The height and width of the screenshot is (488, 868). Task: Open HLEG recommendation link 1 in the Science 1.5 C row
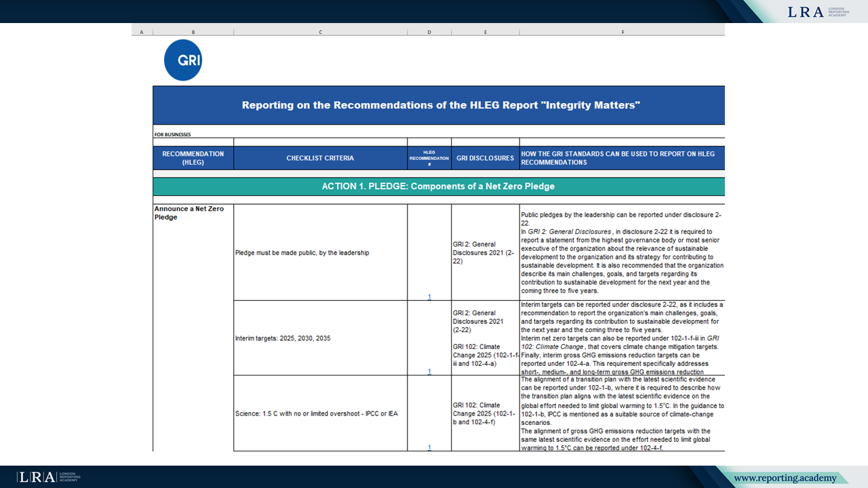tap(429, 447)
